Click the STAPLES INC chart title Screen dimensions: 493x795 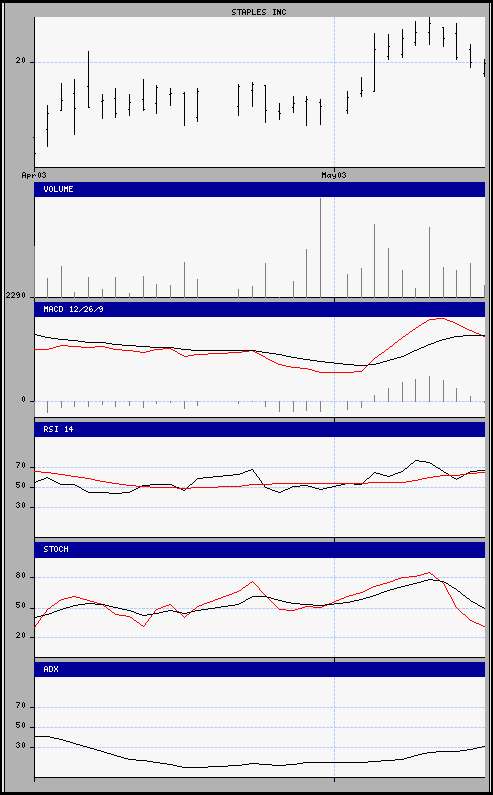pyautogui.click(x=259, y=12)
